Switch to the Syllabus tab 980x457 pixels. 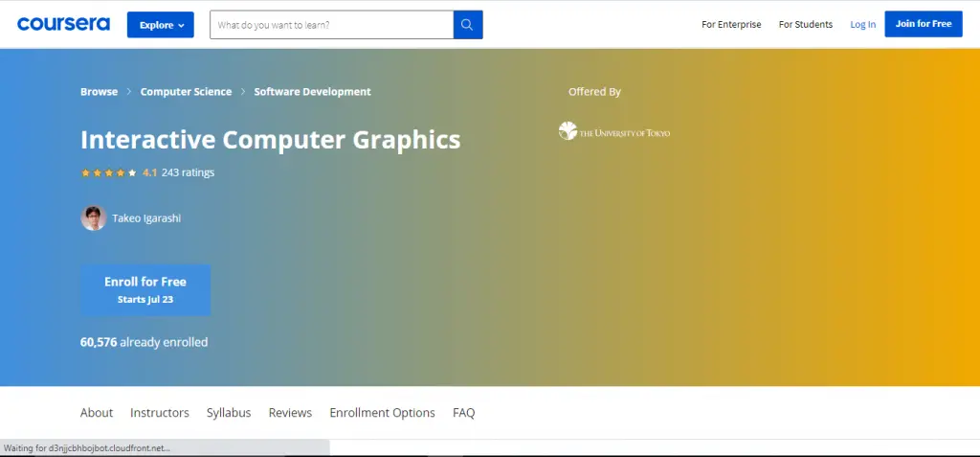coord(229,413)
